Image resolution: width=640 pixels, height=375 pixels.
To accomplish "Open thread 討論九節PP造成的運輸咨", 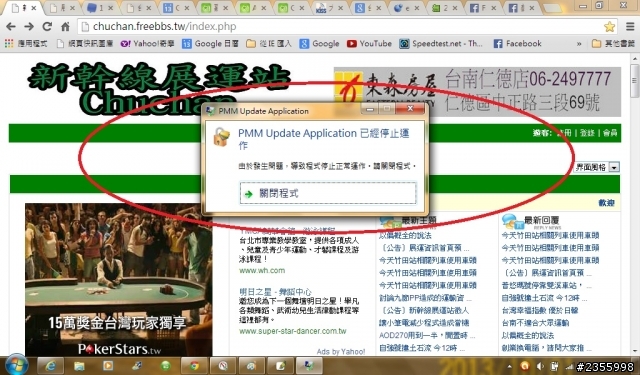I will tap(425, 298).
